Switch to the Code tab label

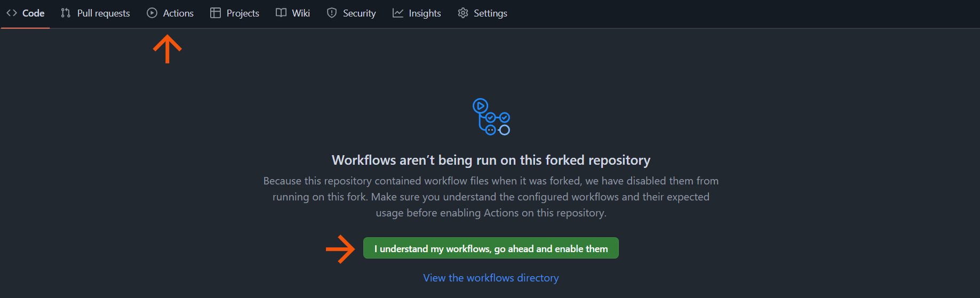[33, 13]
